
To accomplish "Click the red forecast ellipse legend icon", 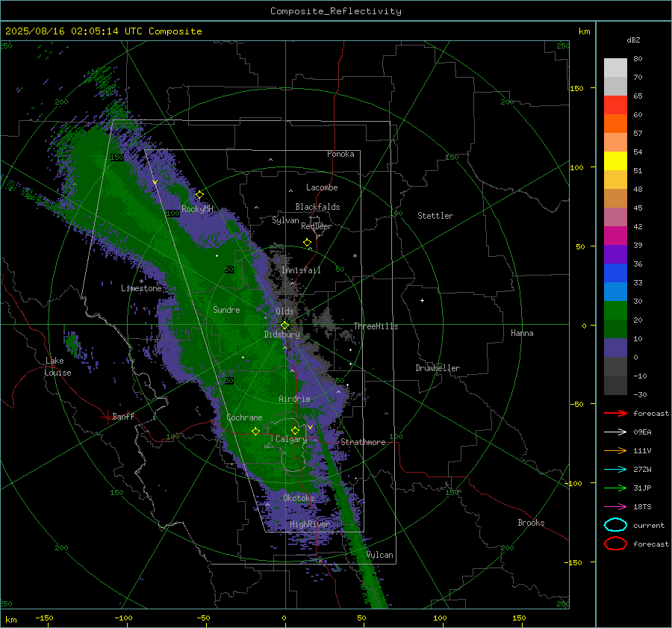I will click(615, 544).
